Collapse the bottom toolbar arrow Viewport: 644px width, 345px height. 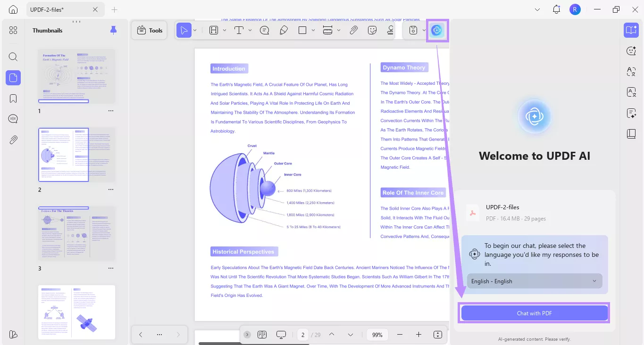pos(247,335)
